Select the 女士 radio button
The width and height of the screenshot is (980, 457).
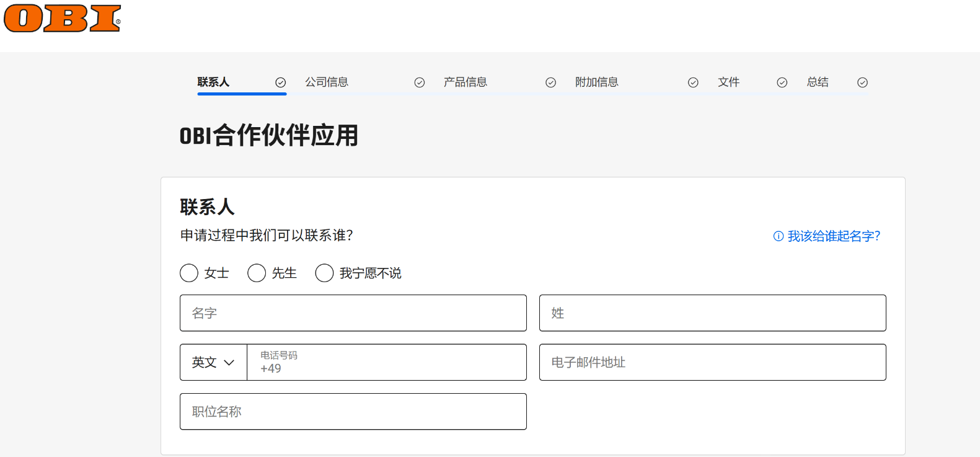pyautogui.click(x=189, y=273)
